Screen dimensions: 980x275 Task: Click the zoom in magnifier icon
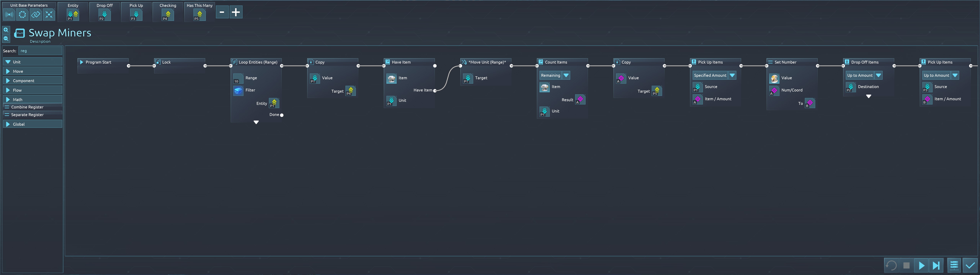tap(6, 30)
